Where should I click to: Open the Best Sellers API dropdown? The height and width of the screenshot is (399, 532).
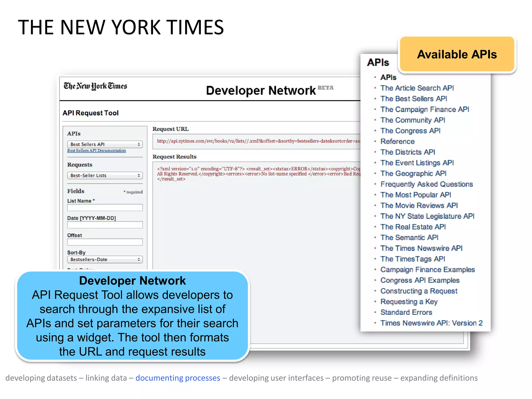click(105, 144)
